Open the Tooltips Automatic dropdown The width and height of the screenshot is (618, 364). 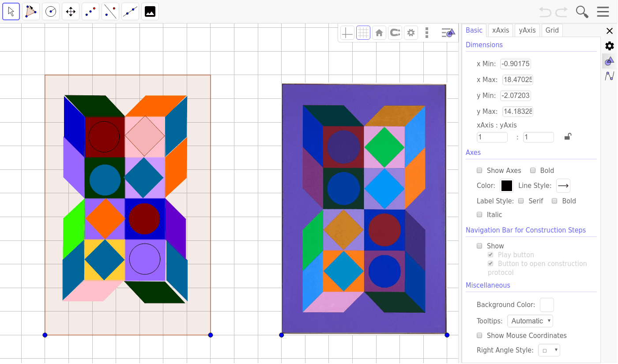click(530, 321)
